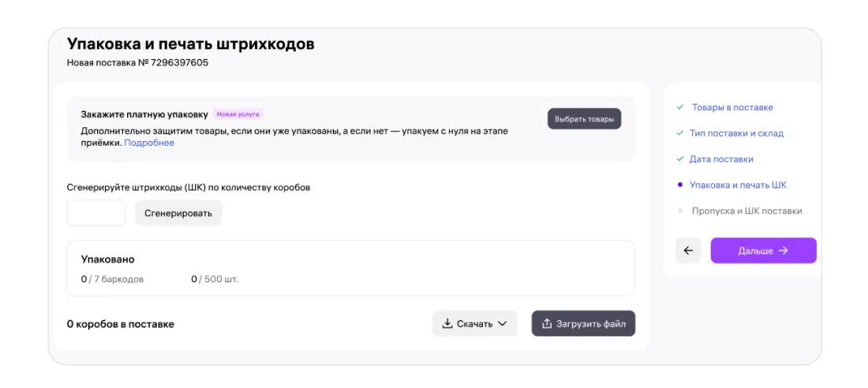Click the Новая услуга badge
This screenshot has height=388, width=868.
tap(238, 114)
